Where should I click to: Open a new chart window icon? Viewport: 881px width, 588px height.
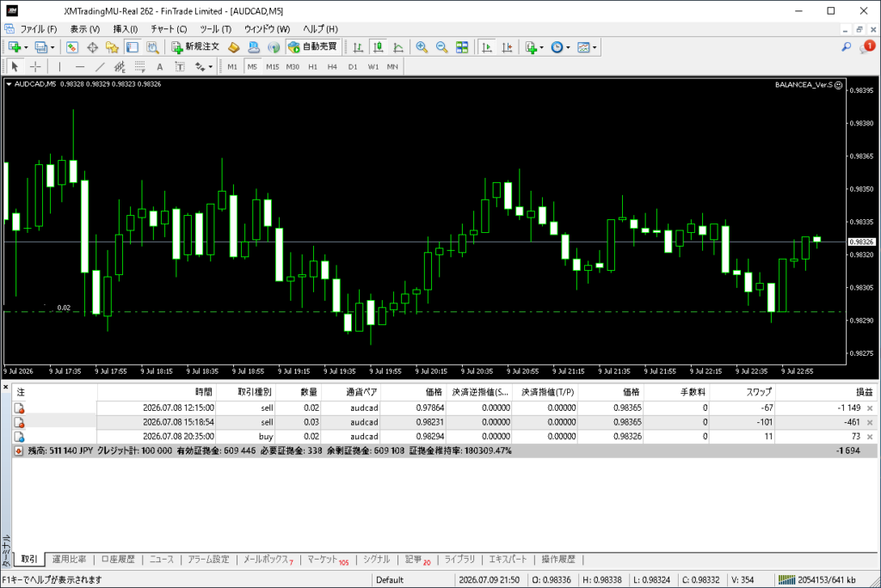coord(14,47)
